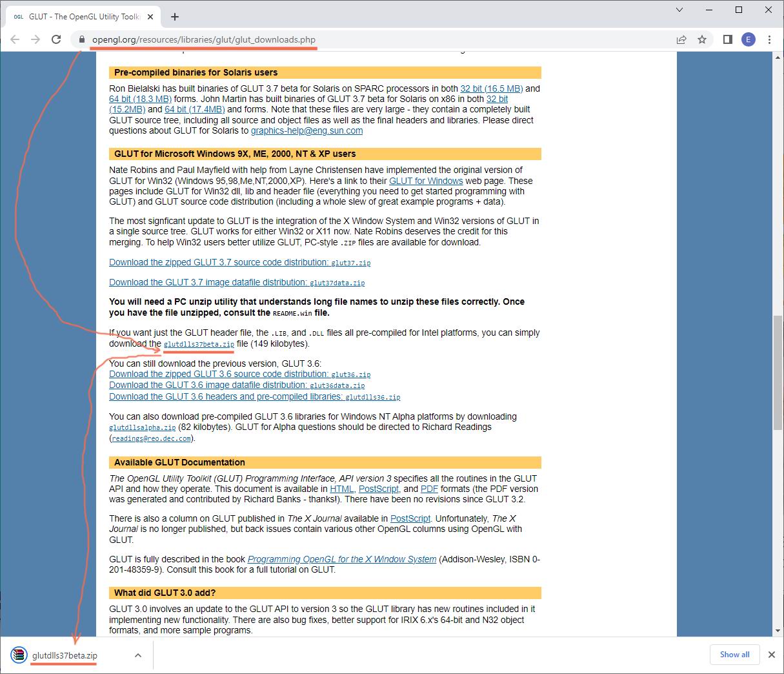The width and height of the screenshot is (784, 674).
Task: Open the profile avatar E
Action: click(748, 39)
